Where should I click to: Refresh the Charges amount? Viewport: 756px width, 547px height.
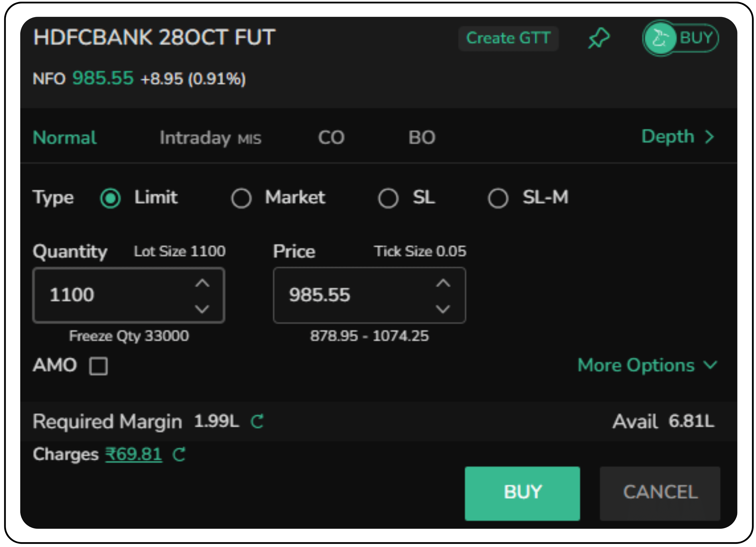pyautogui.click(x=179, y=454)
